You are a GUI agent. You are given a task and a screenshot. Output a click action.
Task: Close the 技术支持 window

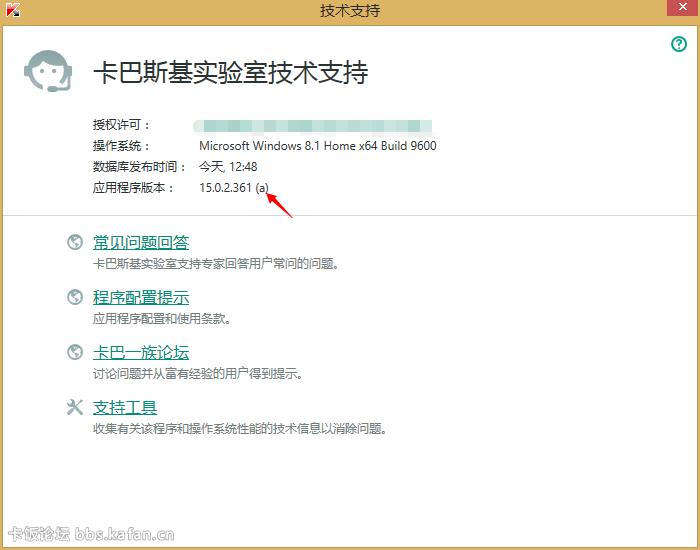683,8
